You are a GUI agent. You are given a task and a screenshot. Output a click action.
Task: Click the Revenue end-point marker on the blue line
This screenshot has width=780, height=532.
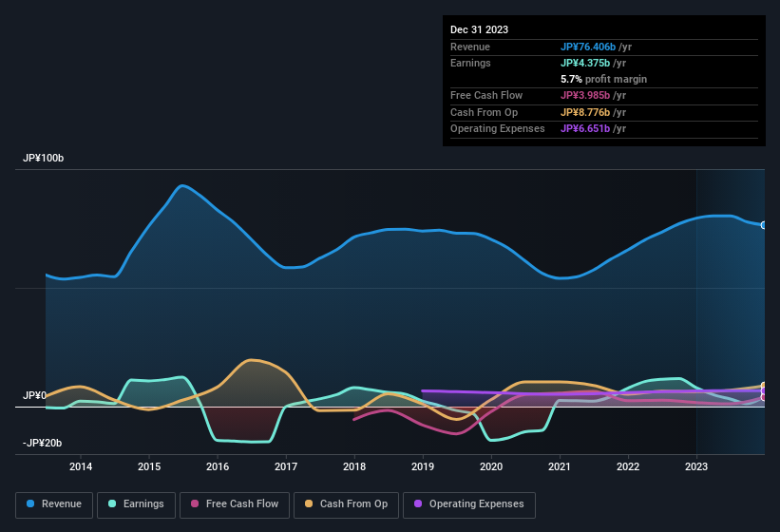764,225
